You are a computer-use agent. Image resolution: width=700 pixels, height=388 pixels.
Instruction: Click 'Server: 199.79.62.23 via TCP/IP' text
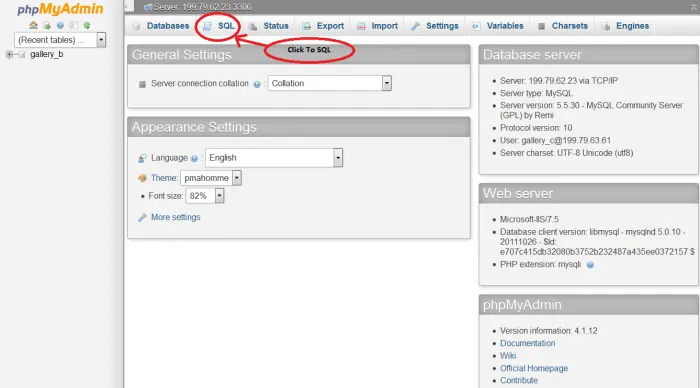pyautogui.click(x=558, y=80)
